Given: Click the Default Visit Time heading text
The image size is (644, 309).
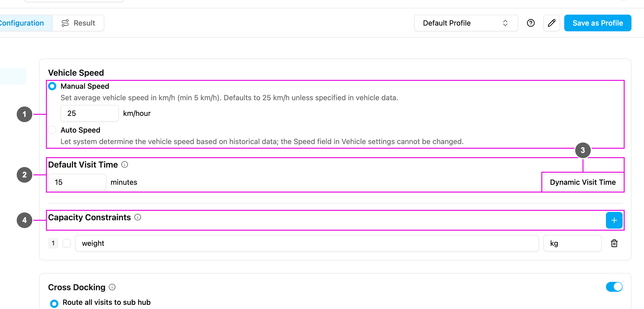Looking at the screenshot, I should (x=83, y=164).
